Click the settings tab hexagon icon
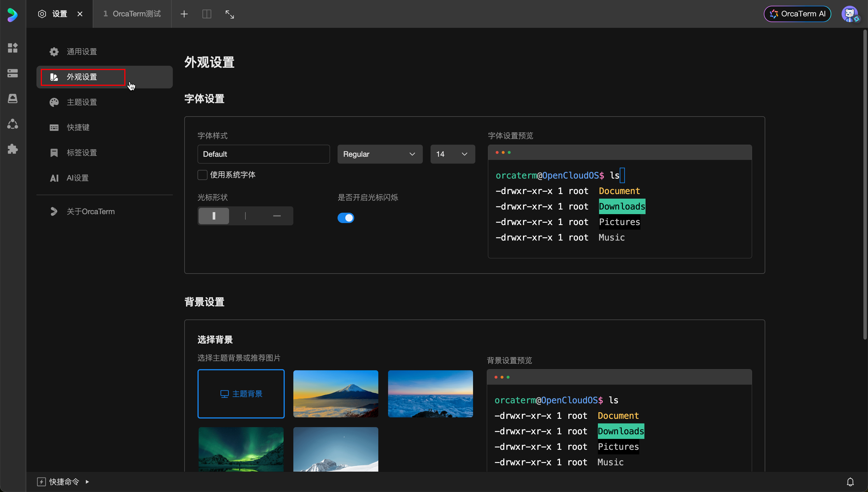Image resolution: width=868 pixels, height=492 pixels. pyautogui.click(x=42, y=14)
